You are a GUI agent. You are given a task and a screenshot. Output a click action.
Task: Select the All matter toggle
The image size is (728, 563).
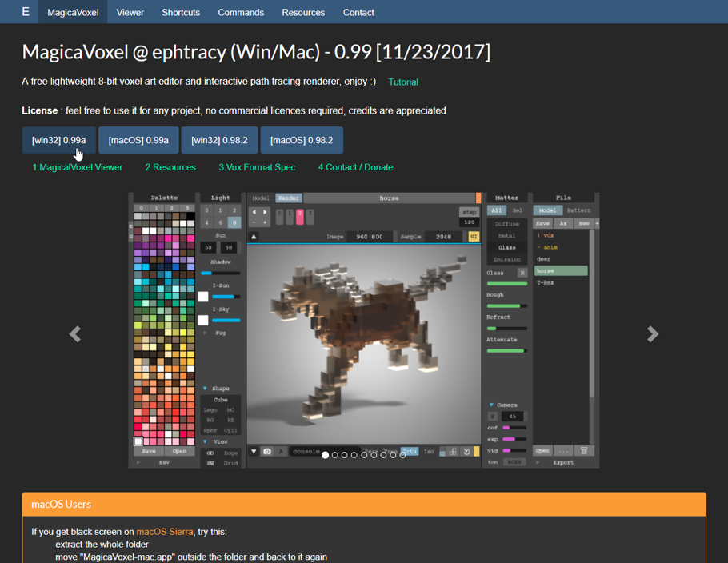[x=496, y=210]
